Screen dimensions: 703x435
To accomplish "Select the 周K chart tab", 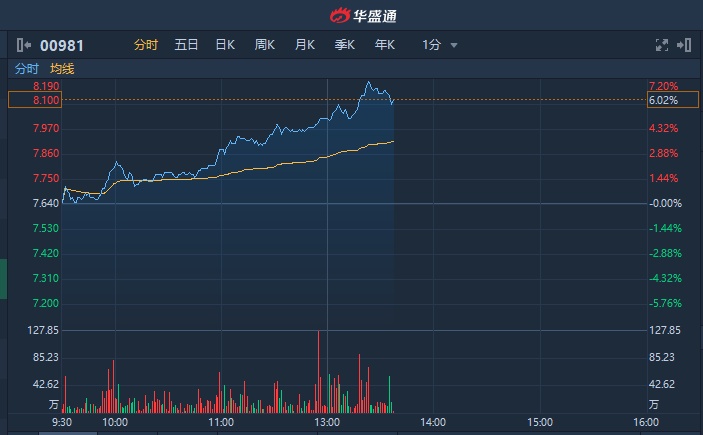I will pos(265,45).
